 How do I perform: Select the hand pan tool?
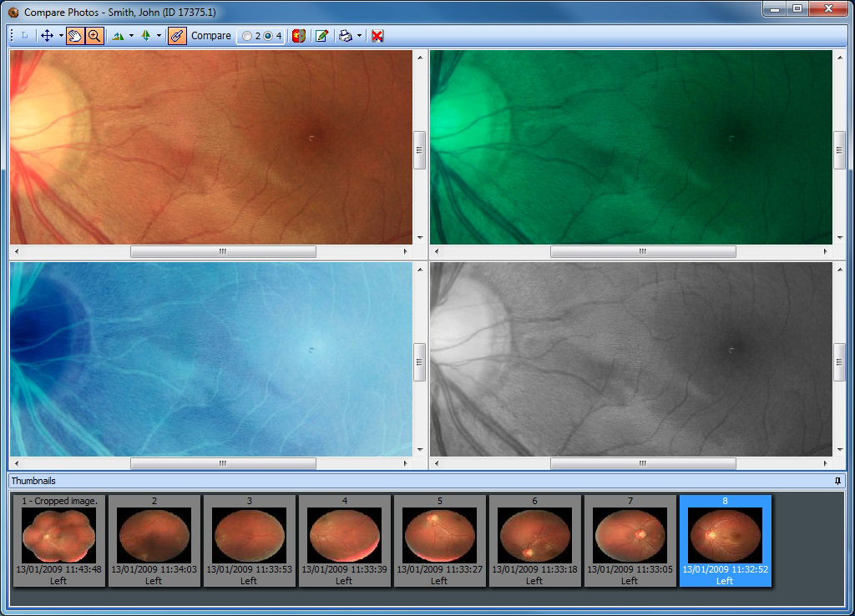pos(75,36)
